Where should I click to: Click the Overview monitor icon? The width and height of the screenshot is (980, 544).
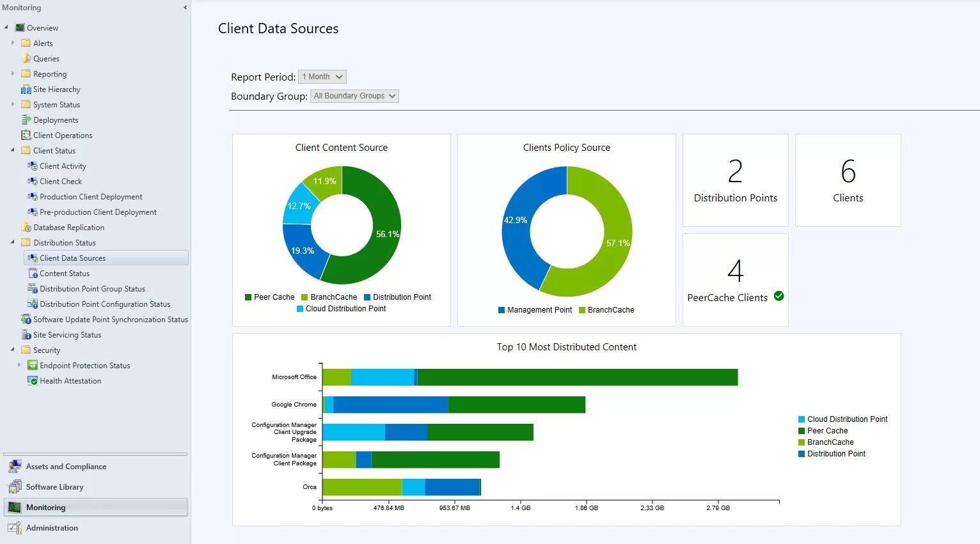pyautogui.click(x=20, y=27)
